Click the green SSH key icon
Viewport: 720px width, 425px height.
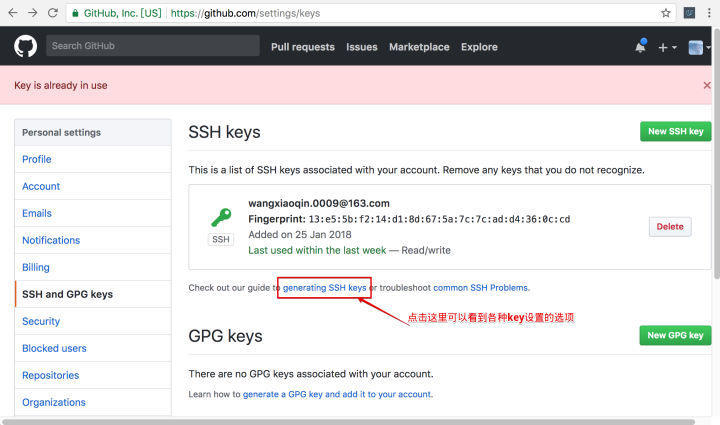tap(221, 218)
